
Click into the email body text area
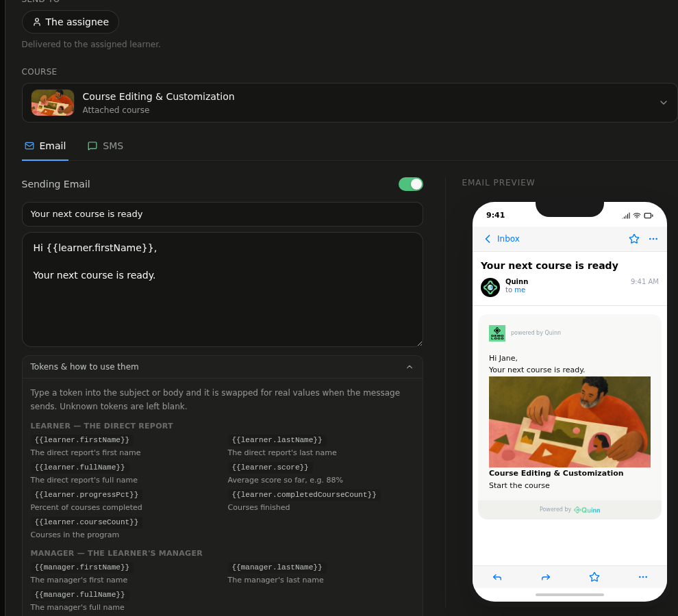tap(223, 290)
